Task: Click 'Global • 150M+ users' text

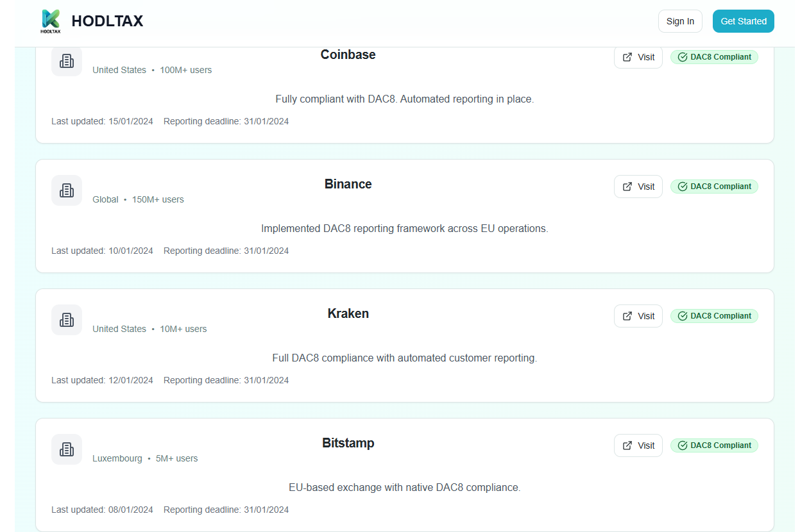Action: (x=138, y=199)
